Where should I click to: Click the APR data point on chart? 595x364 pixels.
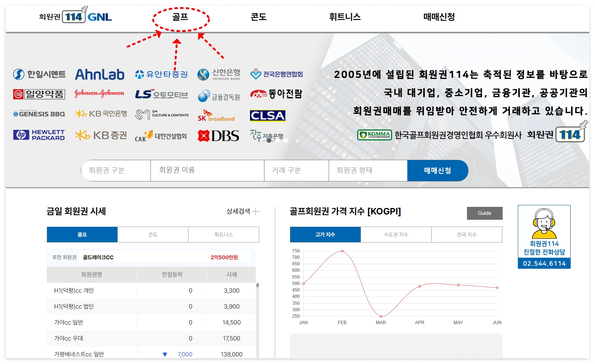(x=420, y=286)
